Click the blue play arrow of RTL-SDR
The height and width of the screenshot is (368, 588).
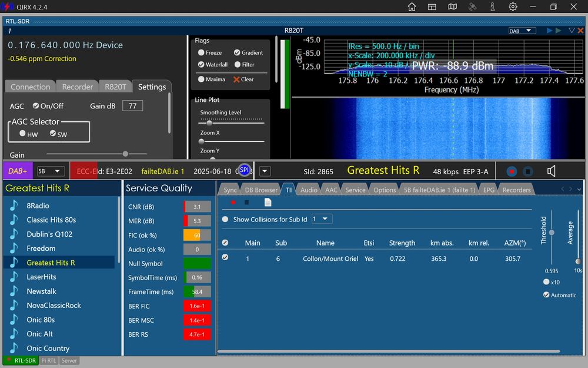[x=549, y=31]
